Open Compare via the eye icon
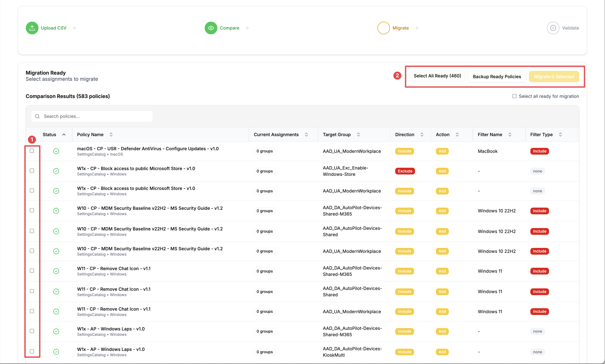 (x=211, y=28)
